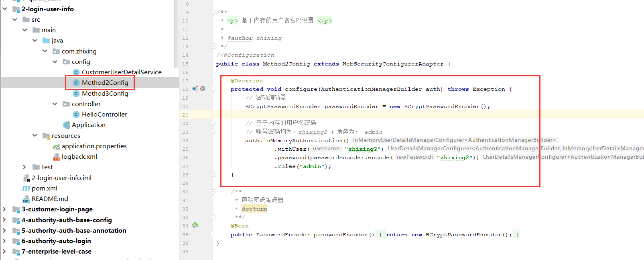Click line number 21 in the gutter
This screenshot has width=644, height=260.
[185, 115]
